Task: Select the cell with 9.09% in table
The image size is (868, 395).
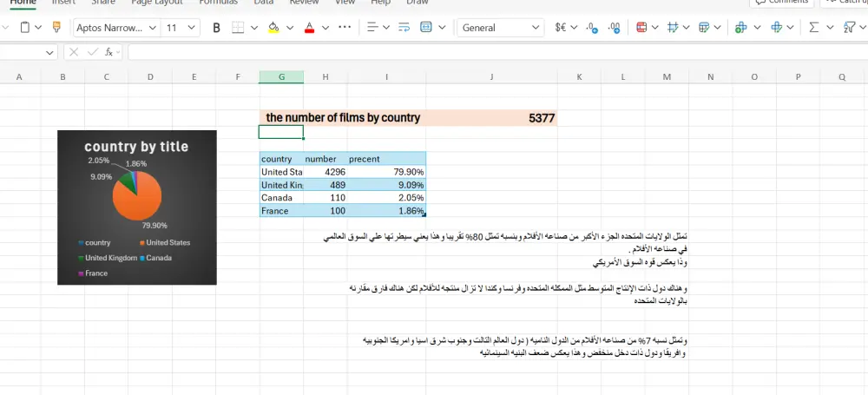Action: click(x=386, y=185)
